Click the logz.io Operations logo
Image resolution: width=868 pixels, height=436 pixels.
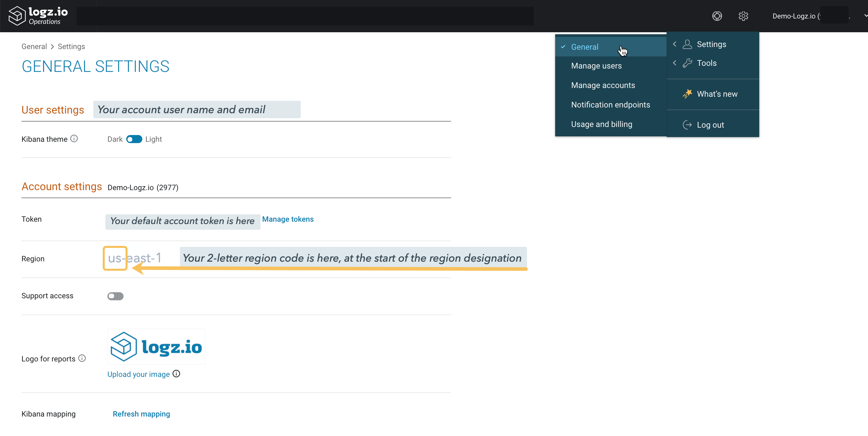pos(38,16)
